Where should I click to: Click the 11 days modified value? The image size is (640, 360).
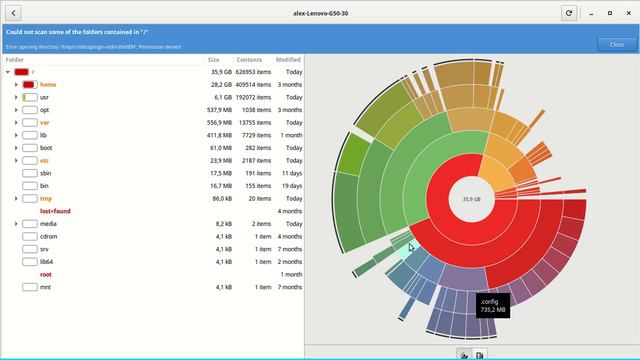292,173
